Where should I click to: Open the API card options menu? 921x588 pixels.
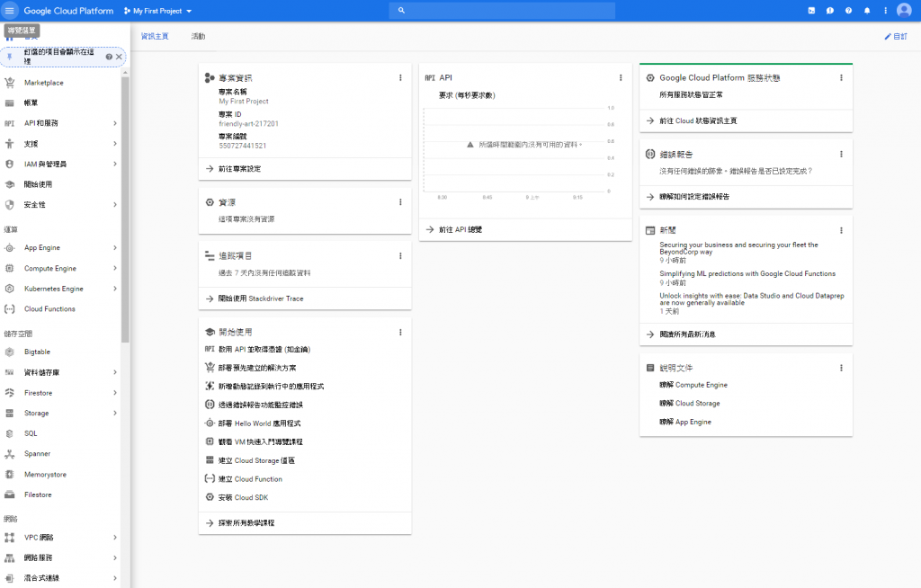click(x=621, y=77)
